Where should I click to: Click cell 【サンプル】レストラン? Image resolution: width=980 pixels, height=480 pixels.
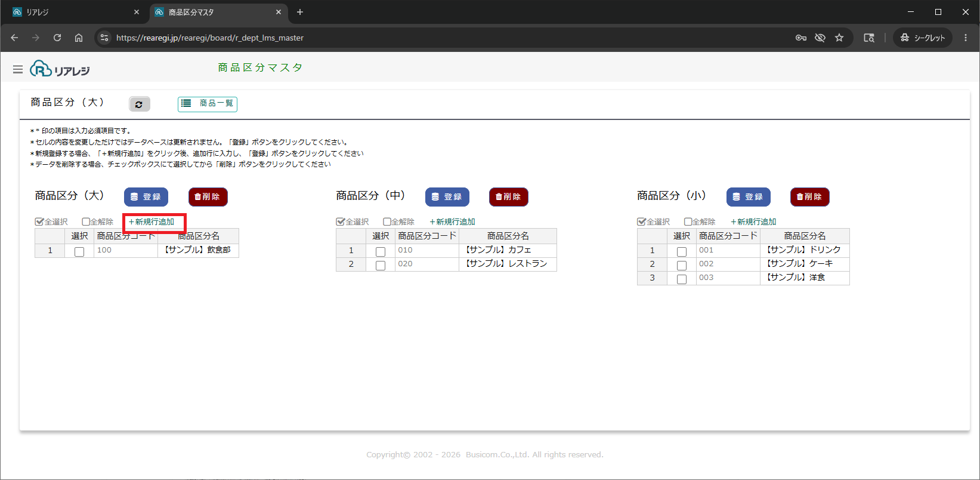508,264
